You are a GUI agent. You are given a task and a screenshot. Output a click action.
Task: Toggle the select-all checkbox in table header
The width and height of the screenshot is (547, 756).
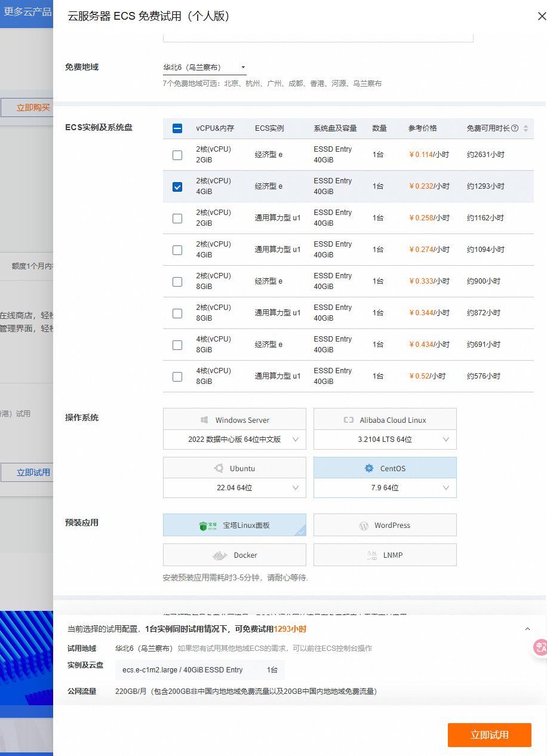tap(177, 128)
